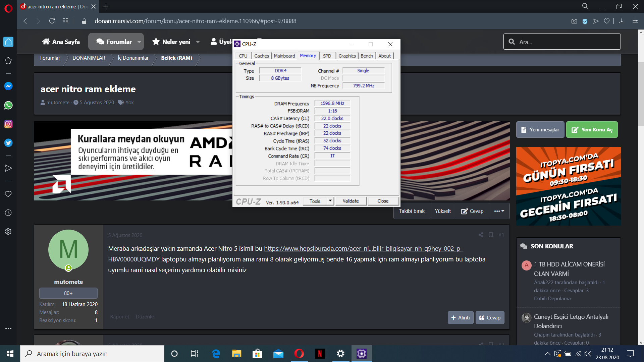
Task: Open Start page grid icon
Action: coord(65,21)
